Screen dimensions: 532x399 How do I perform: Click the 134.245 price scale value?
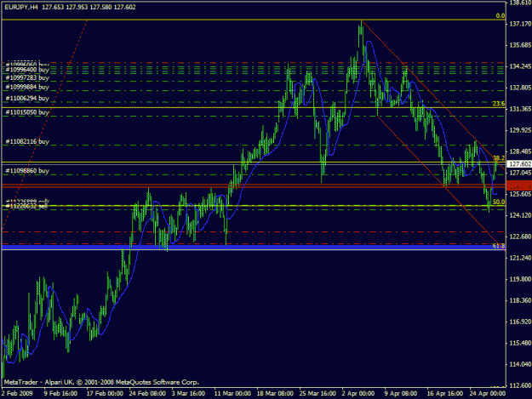pos(520,66)
